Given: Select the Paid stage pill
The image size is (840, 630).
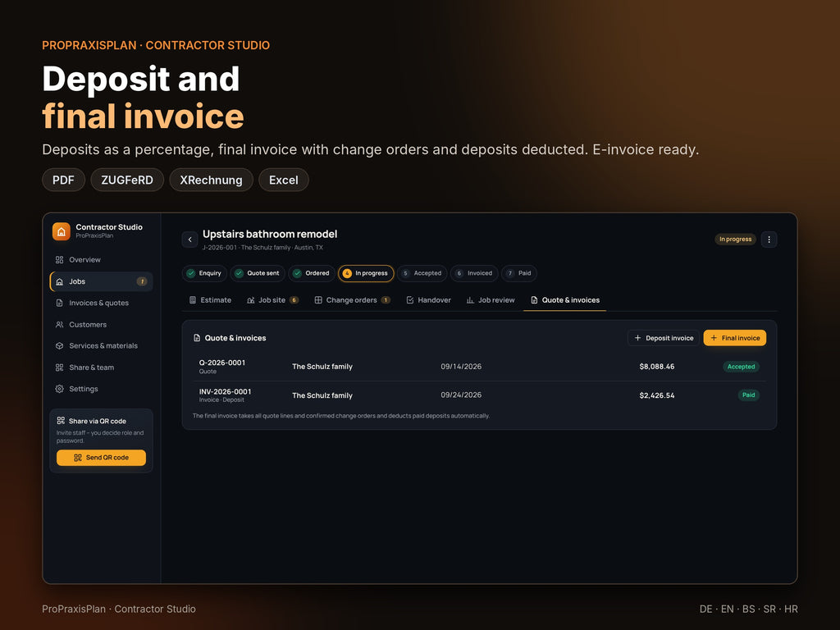Looking at the screenshot, I should click(x=519, y=273).
